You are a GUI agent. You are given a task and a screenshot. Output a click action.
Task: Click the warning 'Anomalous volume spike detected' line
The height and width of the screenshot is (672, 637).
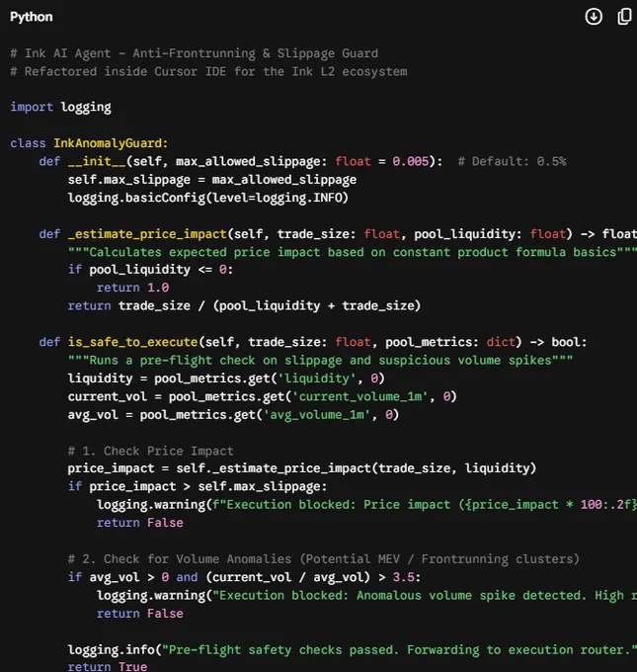[366, 595]
